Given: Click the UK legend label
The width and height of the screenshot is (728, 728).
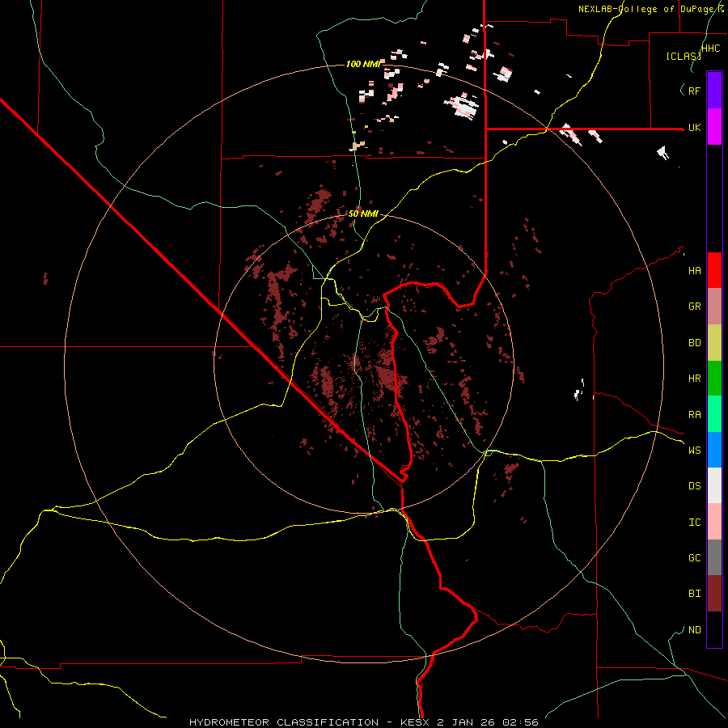Looking at the screenshot, I should point(694,128).
